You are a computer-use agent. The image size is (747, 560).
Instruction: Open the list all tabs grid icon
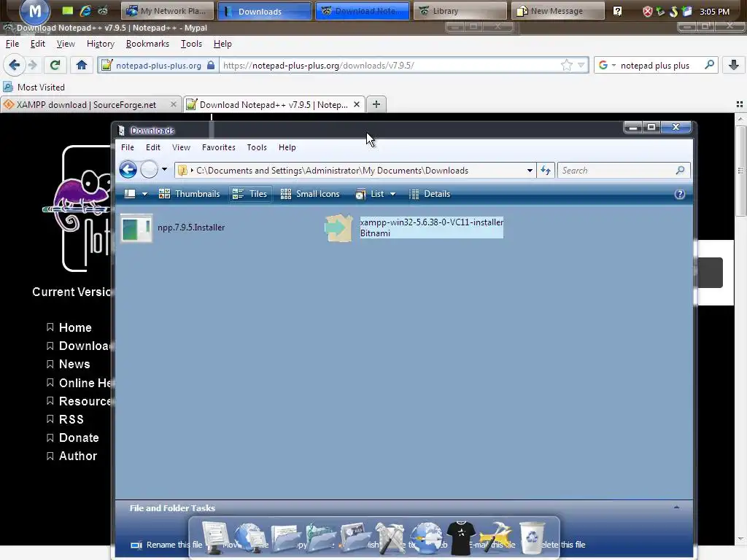click(740, 104)
